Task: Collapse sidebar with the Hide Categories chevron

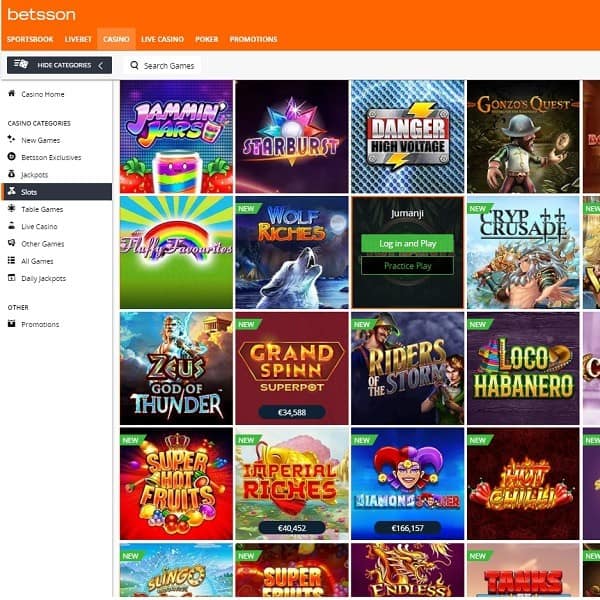Action: tap(101, 65)
